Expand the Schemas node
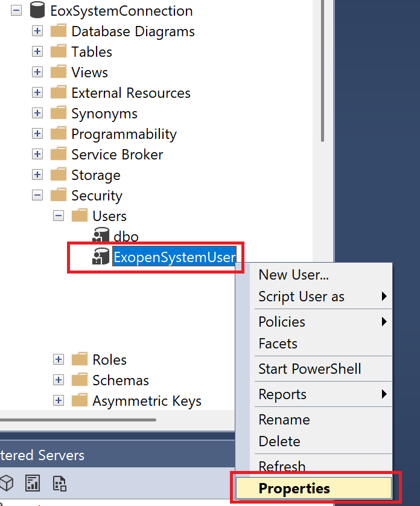 coord(59,380)
